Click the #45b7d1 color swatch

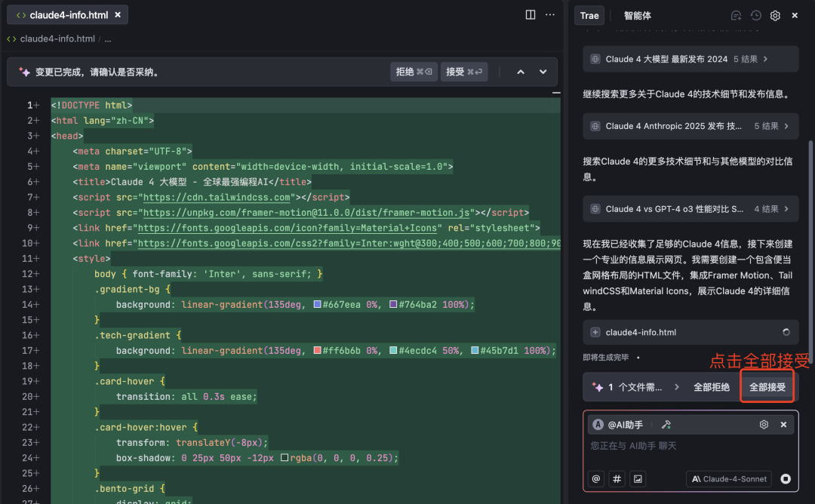point(475,350)
